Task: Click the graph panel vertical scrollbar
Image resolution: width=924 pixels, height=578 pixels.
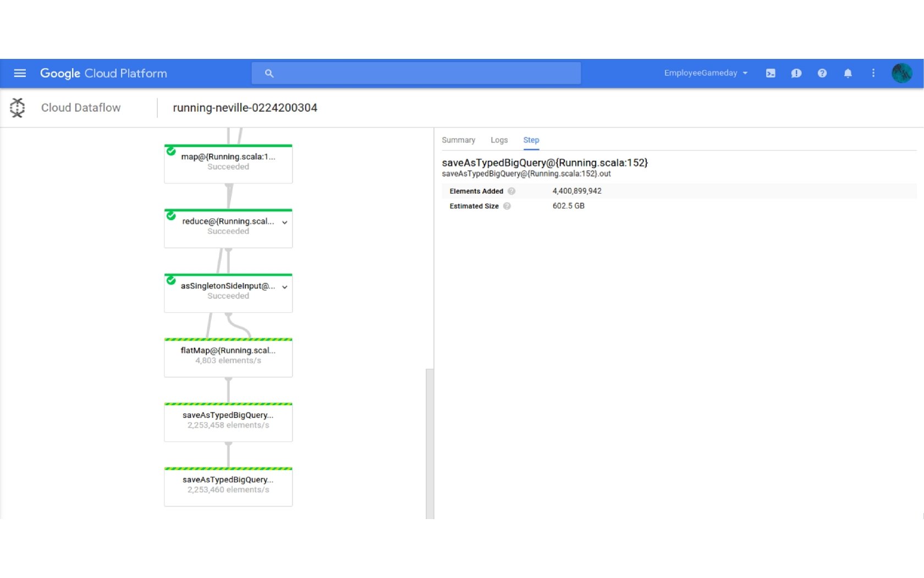Action: click(430, 444)
